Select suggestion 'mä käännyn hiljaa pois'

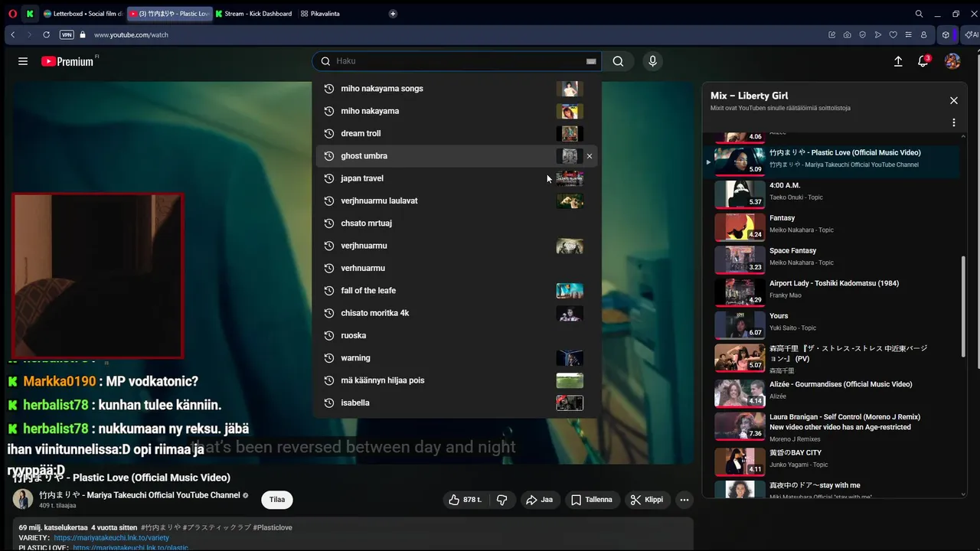point(456,380)
